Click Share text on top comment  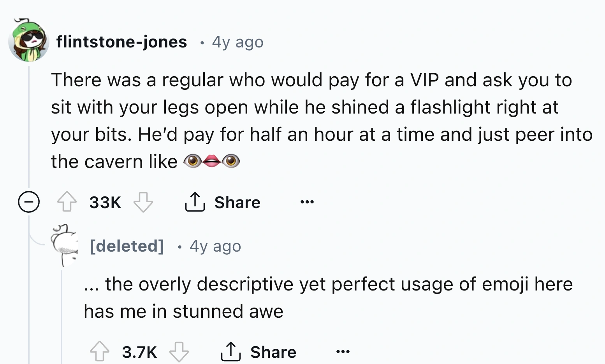point(237,202)
